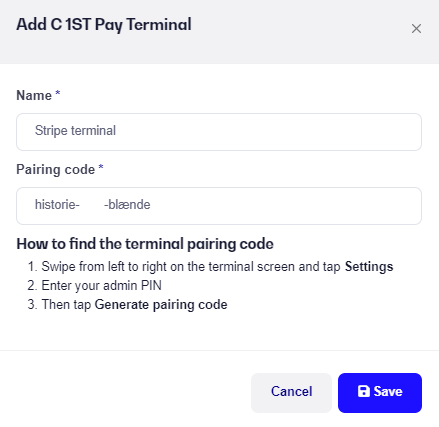Select the bold Settings word in step one

369,267
